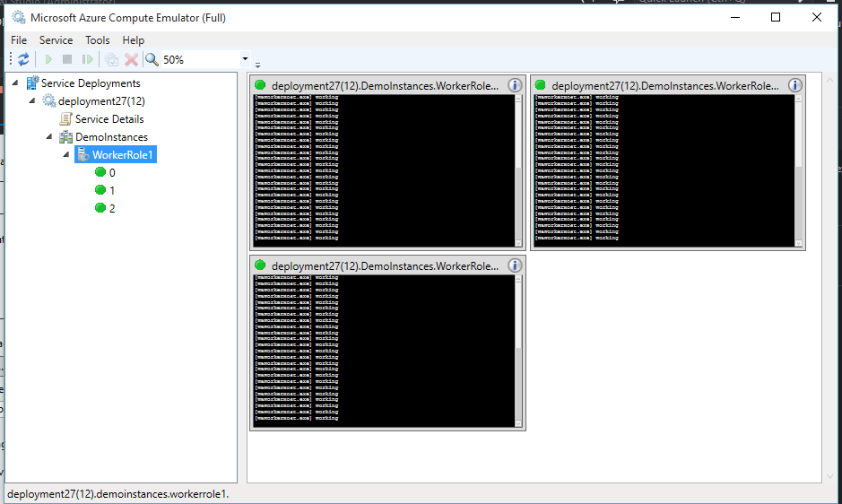
Task: Click the magnifier zoom icon
Action: [152, 59]
